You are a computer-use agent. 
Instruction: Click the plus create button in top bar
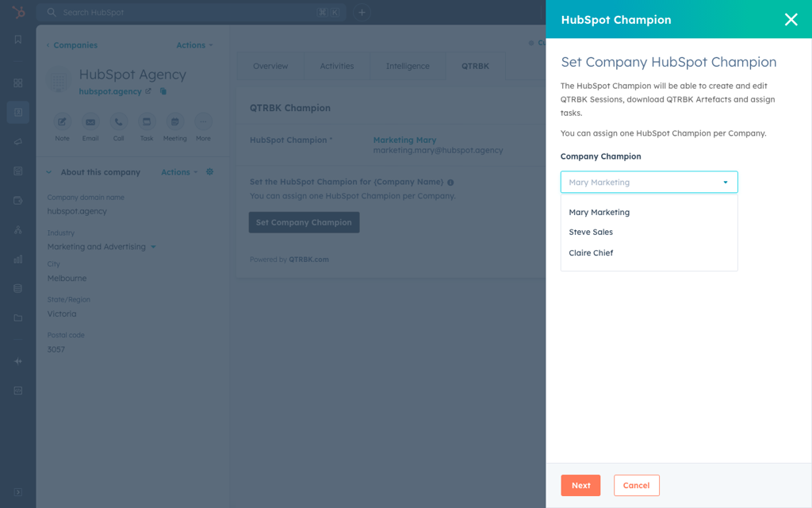point(362,13)
